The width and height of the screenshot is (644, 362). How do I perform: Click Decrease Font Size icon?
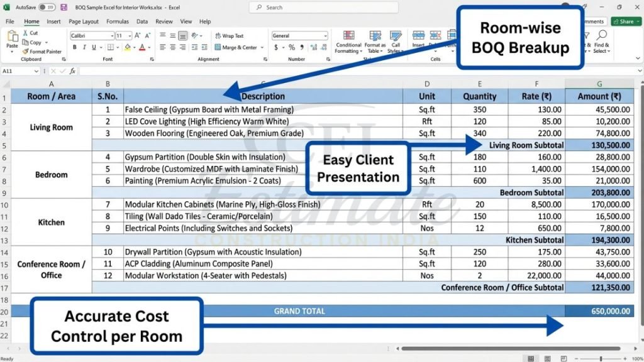pyautogui.click(x=147, y=36)
